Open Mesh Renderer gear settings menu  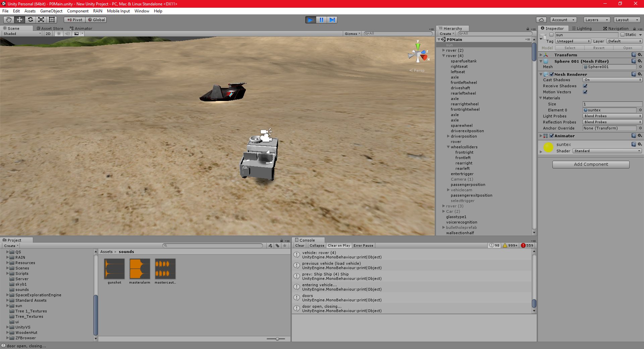(640, 74)
